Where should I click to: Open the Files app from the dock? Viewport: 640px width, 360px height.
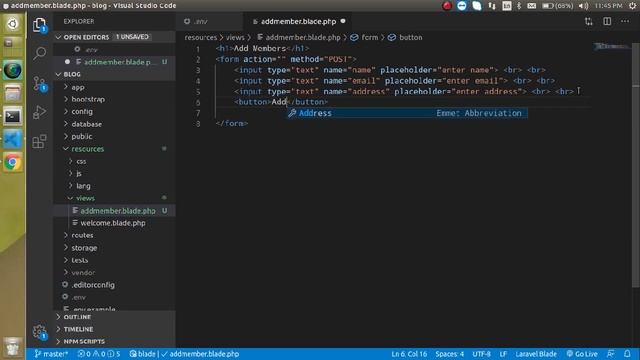13,93
